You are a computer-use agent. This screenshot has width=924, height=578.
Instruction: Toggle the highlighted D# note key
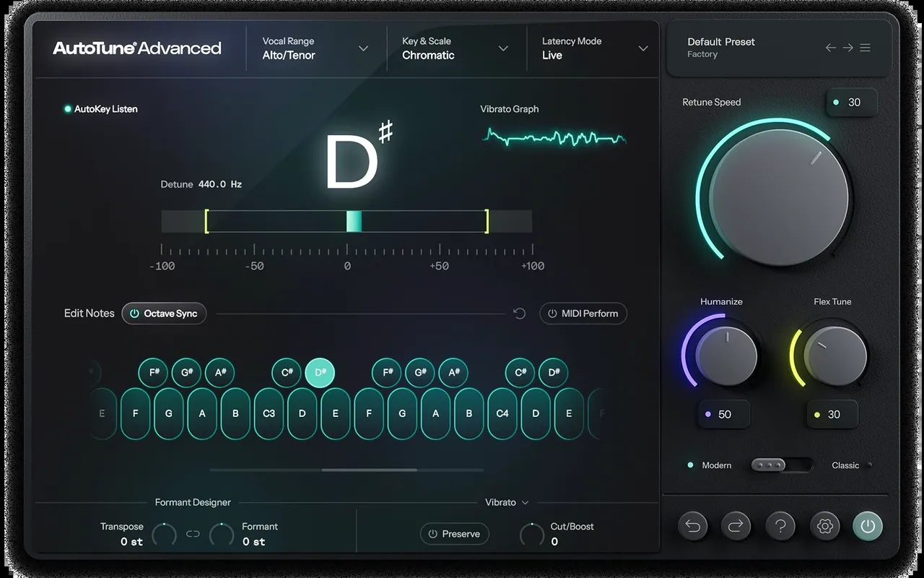(x=321, y=373)
